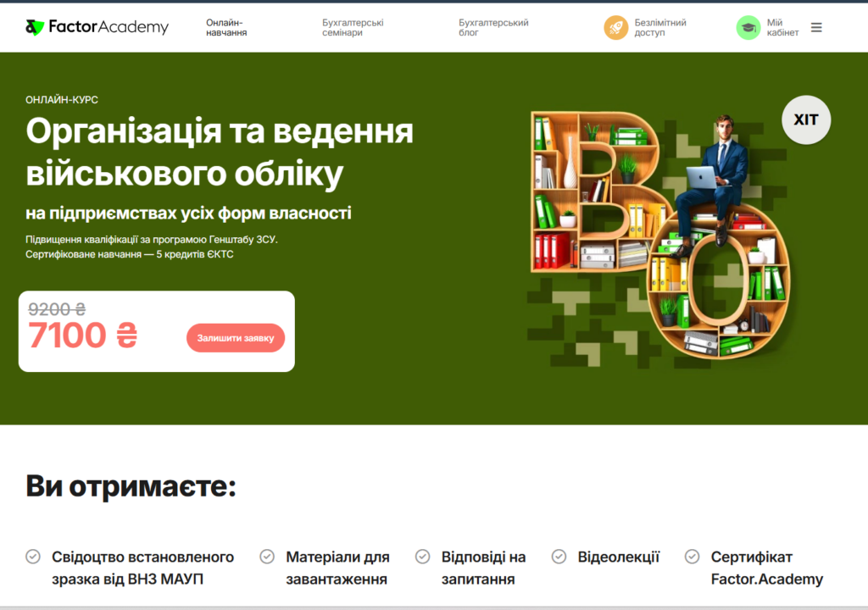This screenshot has width=868, height=610.
Task: Open the Онлайн-навчання menu item
Action: (x=226, y=27)
